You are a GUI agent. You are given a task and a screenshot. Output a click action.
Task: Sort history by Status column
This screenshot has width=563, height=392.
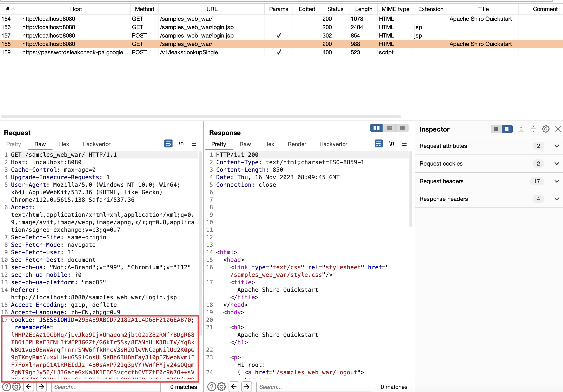tap(335, 9)
